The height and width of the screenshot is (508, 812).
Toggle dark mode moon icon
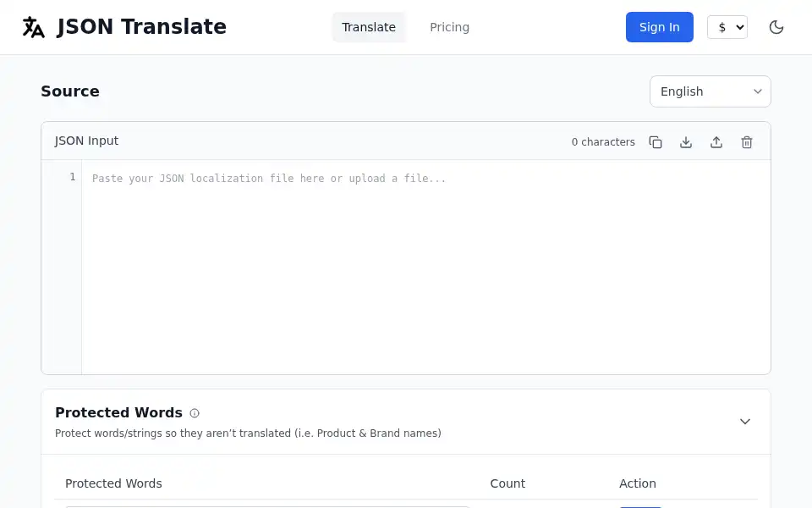tap(776, 27)
